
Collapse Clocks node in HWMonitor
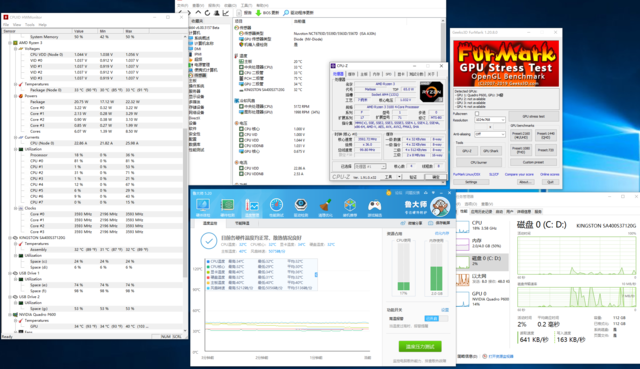point(16,208)
